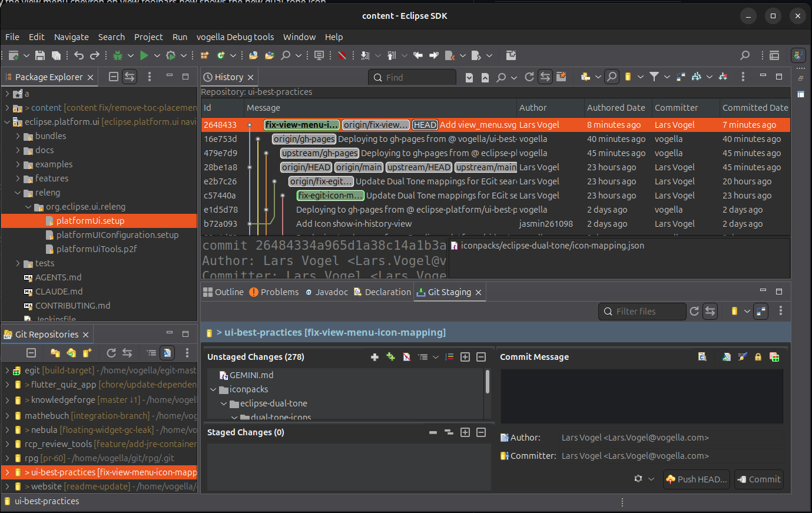
Task: Add Signed-off-by in commit message toolbar
Action: pos(743,356)
